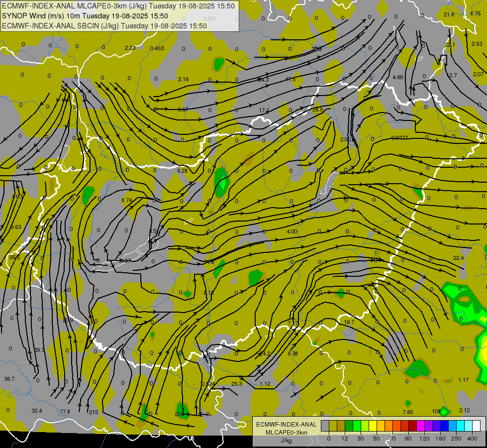Screen dimensions: 487x448
Task: Click the gray legend swatch below 0
Action: (325, 426)
